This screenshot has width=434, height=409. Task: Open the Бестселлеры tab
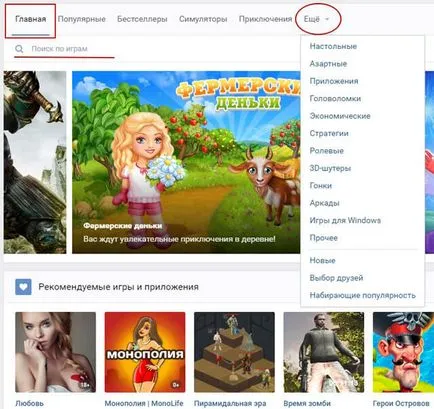142,19
